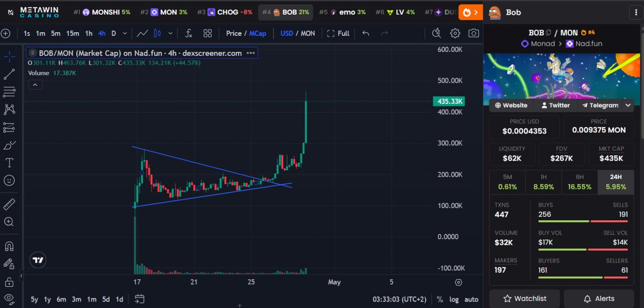The image size is (644, 308).
Task: Select the text annotation tool
Action: [9, 163]
